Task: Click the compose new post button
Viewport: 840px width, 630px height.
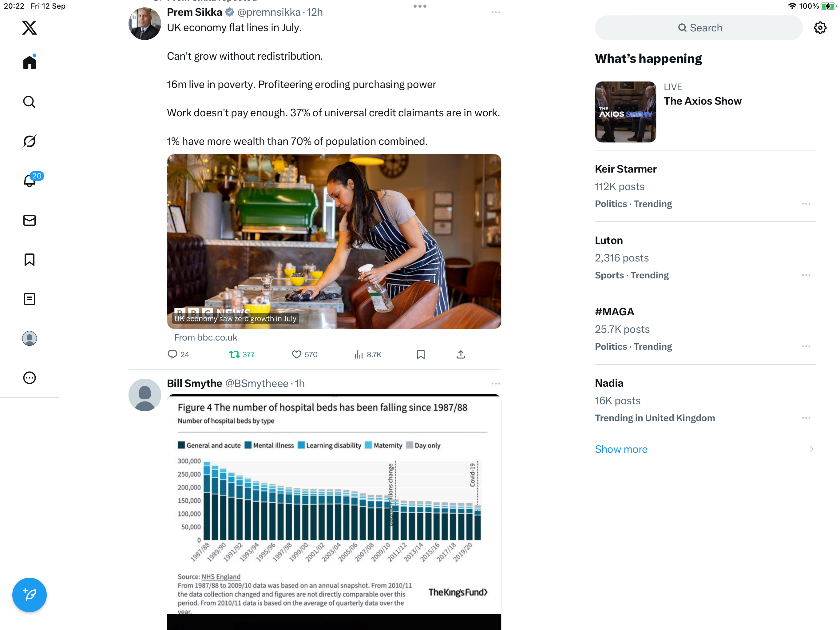Action: point(29,595)
